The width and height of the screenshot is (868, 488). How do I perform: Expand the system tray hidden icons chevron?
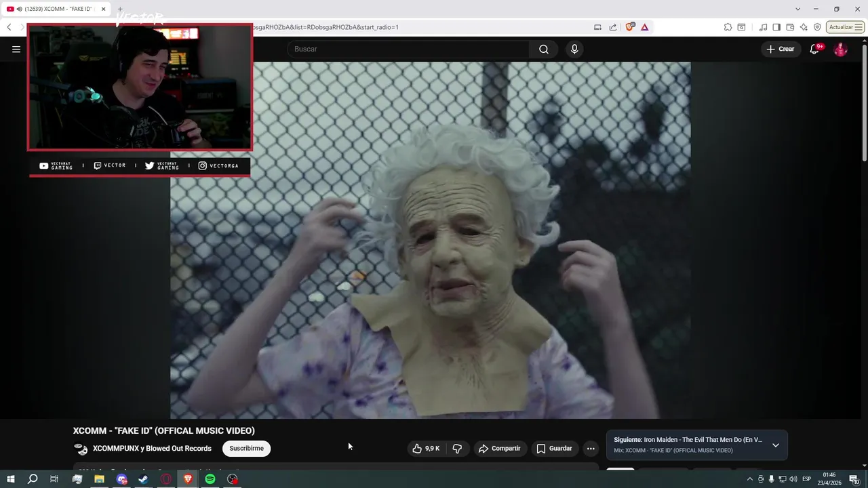pyautogui.click(x=749, y=479)
